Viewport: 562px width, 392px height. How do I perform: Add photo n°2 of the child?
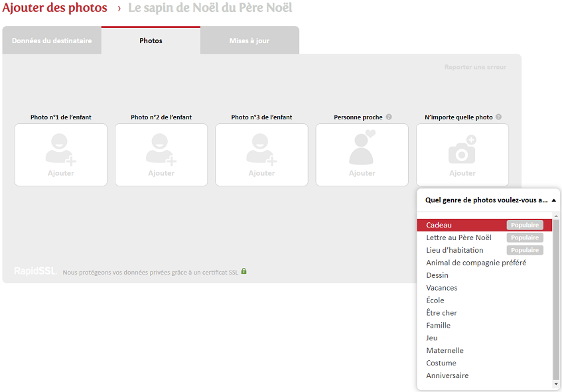coord(161,155)
